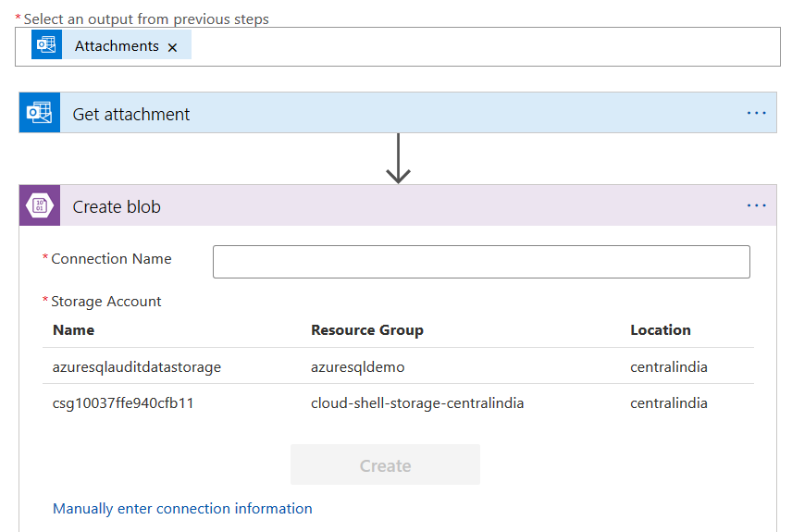The image size is (792, 532).
Task: Click the Resource Group column header
Action: tap(367, 330)
